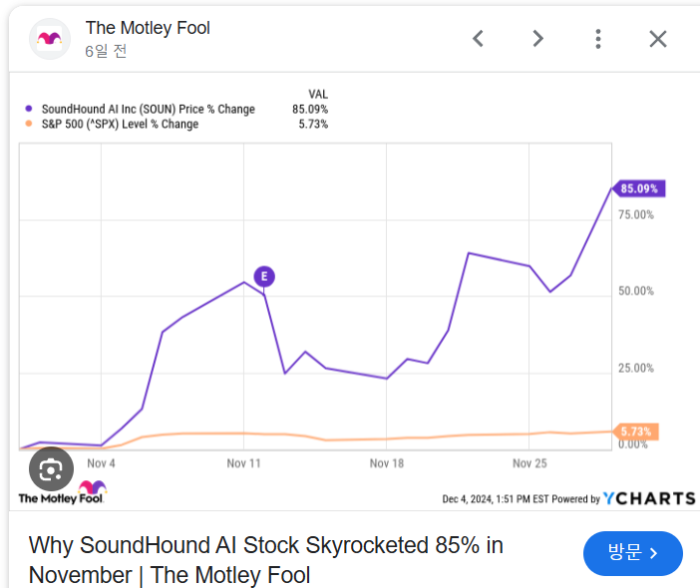Open the article title Why SoundHound AI Stock Skyrocketed
Image resolution: width=700 pixels, height=588 pixels.
[x=266, y=559]
